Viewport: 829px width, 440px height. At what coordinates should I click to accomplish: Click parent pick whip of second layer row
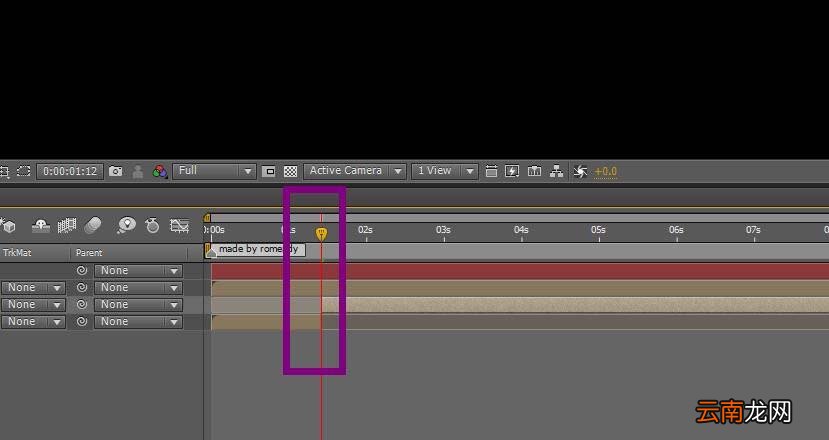81,287
